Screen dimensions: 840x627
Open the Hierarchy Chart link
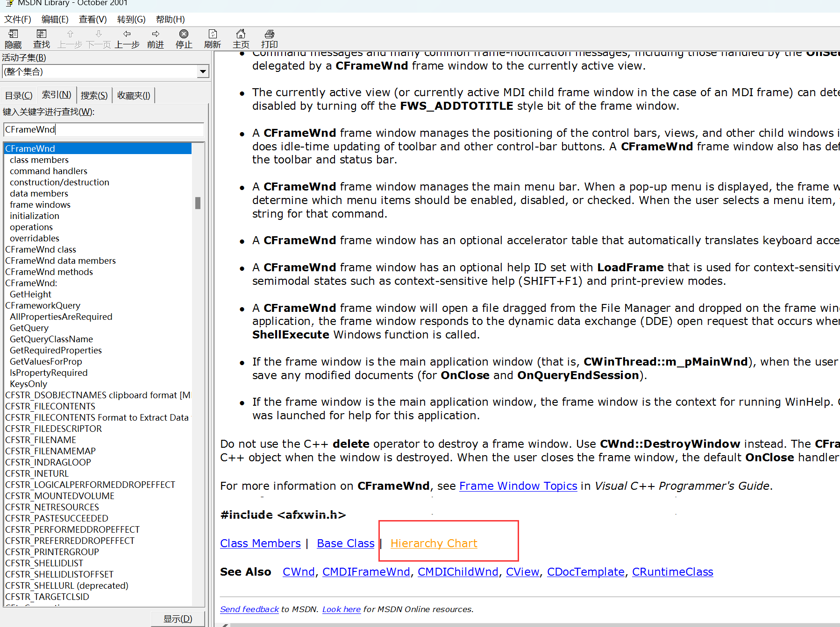point(434,543)
